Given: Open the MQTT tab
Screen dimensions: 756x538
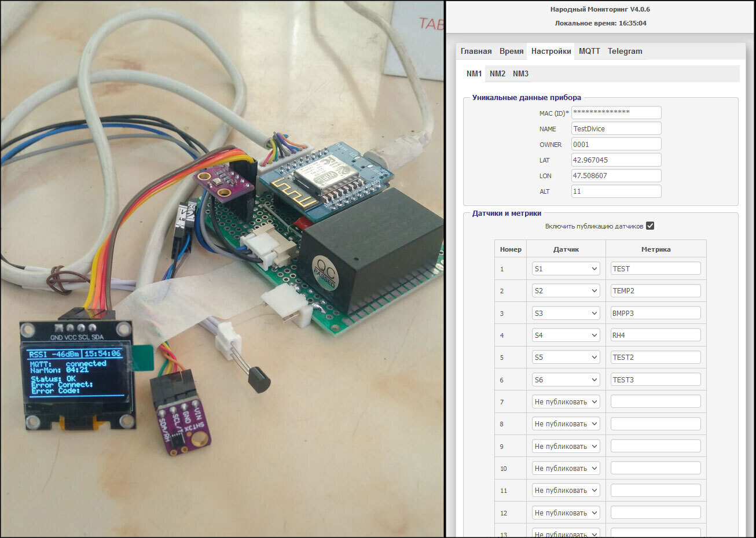Looking at the screenshot, I should [589, 51].
